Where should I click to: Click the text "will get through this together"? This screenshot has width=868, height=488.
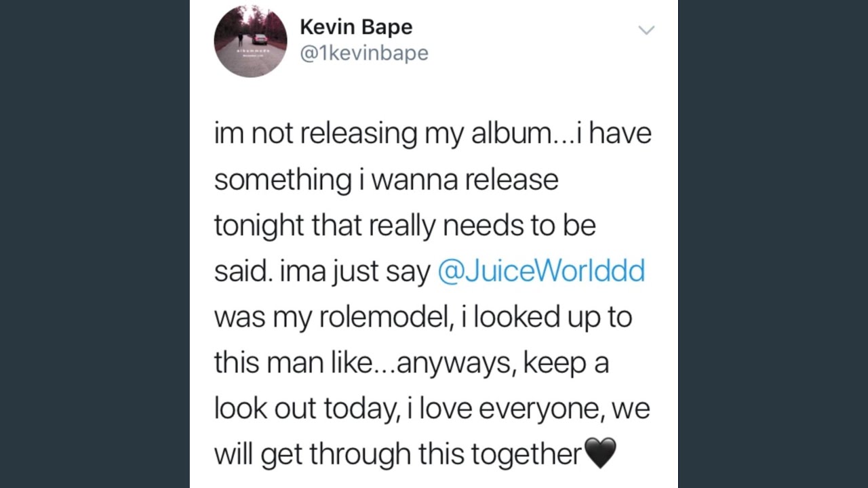(x=398, y=455)
